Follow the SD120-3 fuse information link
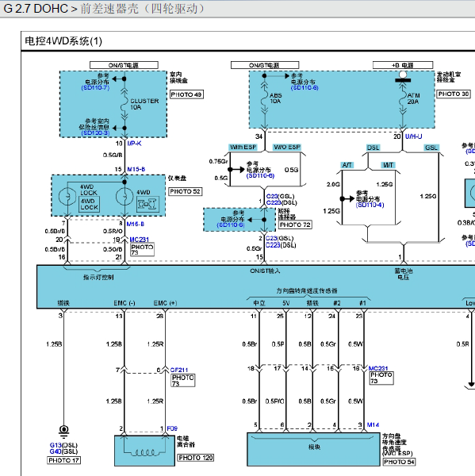Screen dimensions: 475x476 (x=95, y=133)
